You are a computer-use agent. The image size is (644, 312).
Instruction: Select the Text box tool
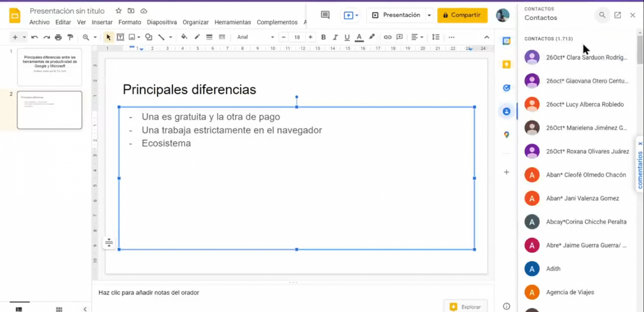[120, 37]
